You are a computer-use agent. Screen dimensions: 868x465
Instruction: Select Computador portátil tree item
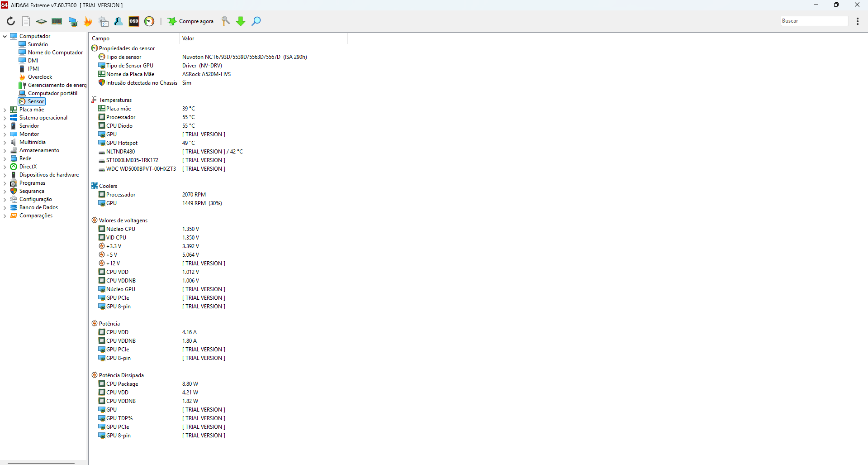pos(48,93)
